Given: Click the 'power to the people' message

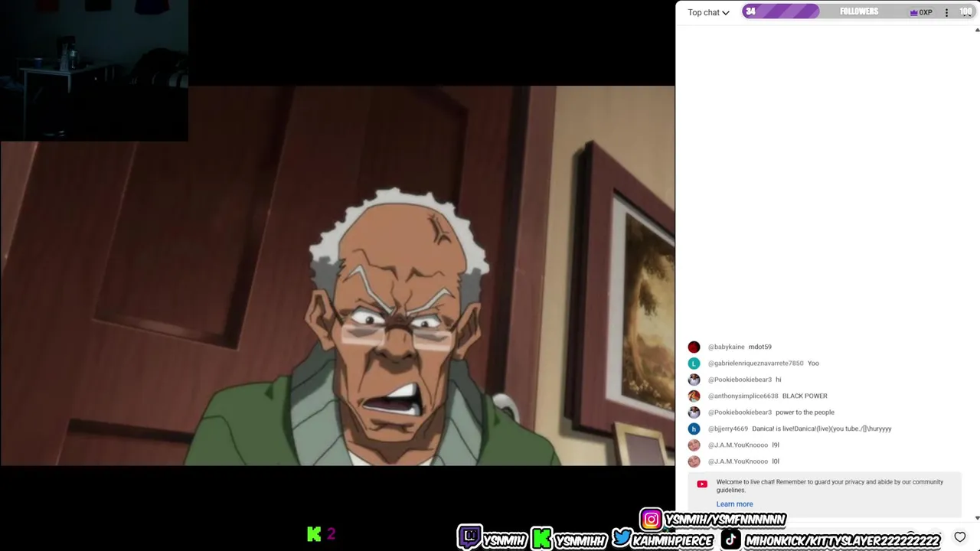Looking at the screenshot, I should click(x=805, y=412).
